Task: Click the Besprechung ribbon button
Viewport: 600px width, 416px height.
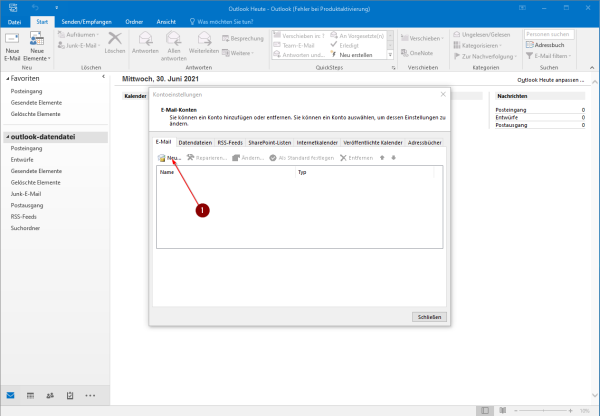Action: coord(243,38)
